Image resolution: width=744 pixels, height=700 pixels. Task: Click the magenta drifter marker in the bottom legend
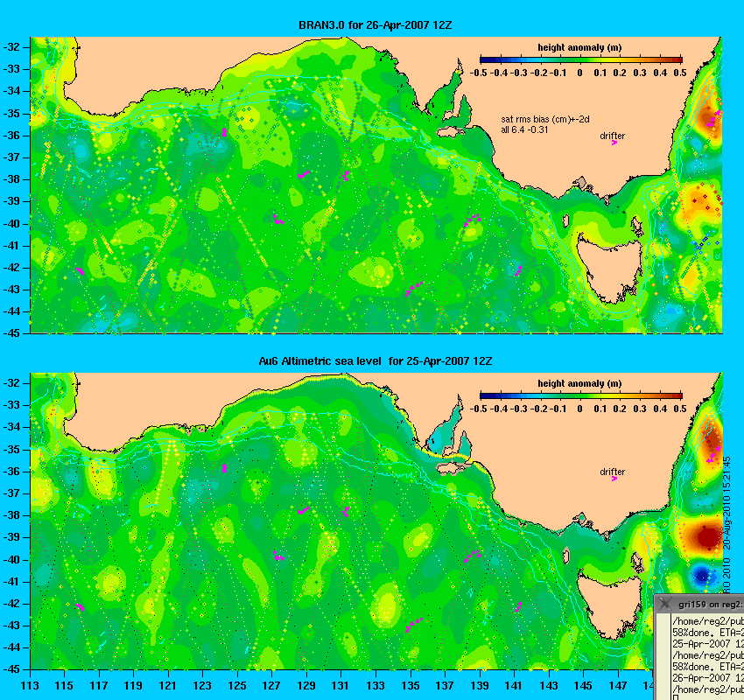[614, 479]
